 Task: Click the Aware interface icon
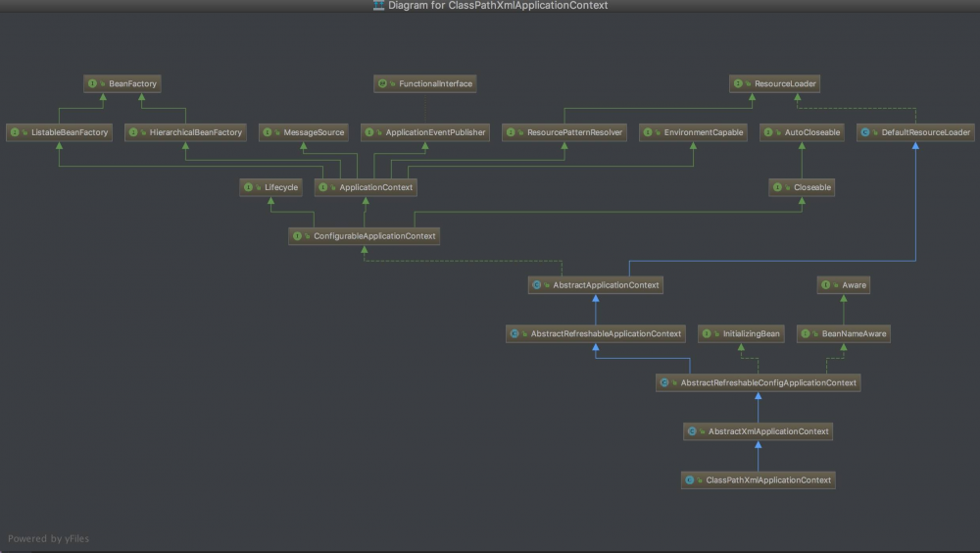click(825, 285)
